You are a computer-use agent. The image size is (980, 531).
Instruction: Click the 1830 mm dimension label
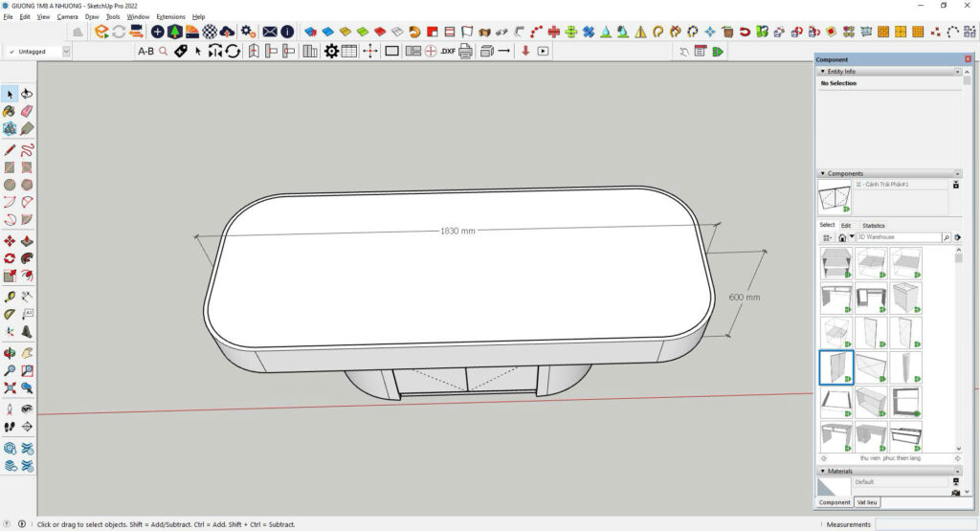(x=457, y=232)
